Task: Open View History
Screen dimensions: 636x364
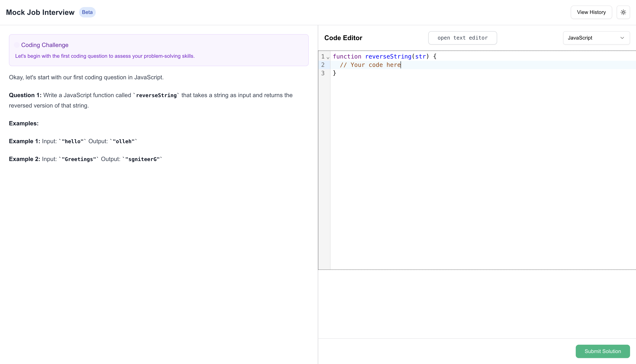Action: pyautogui.click(x=591, y=12)
